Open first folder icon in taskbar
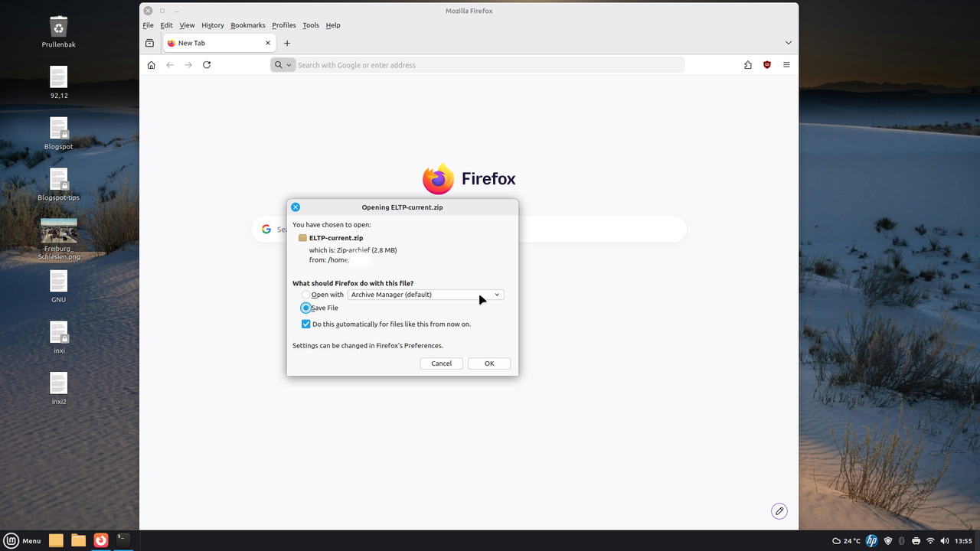The image size is (980, 551). [x=56, y=540]
